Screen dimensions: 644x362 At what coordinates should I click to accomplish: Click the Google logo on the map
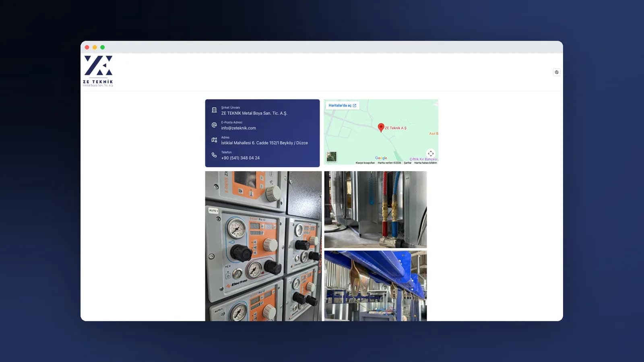point(381,158)
